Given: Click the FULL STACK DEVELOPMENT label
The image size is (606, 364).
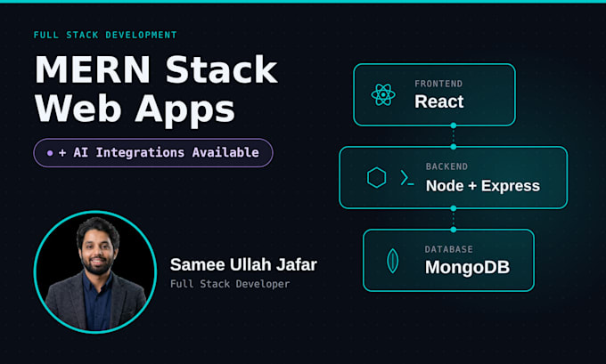Looking at the screenshot, I should [x=105, y=35].
